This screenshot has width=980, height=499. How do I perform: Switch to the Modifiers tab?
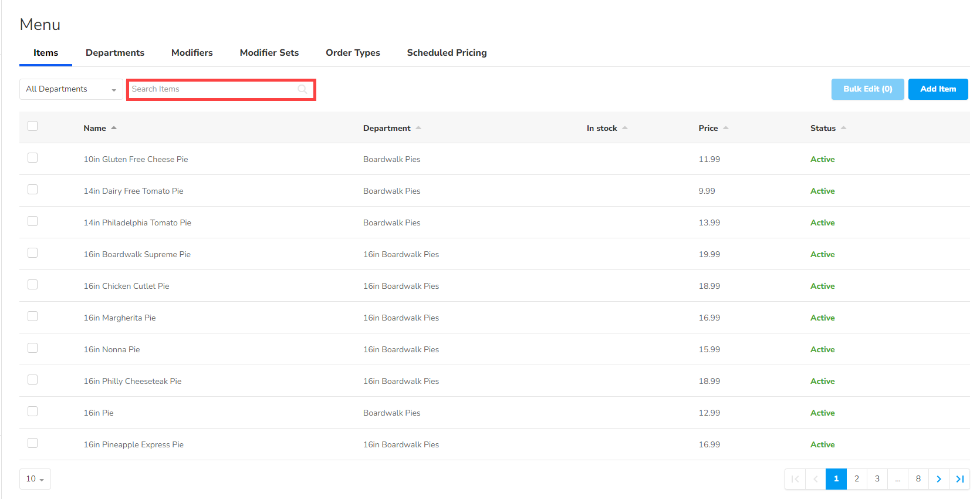click(x=192, y=53)
